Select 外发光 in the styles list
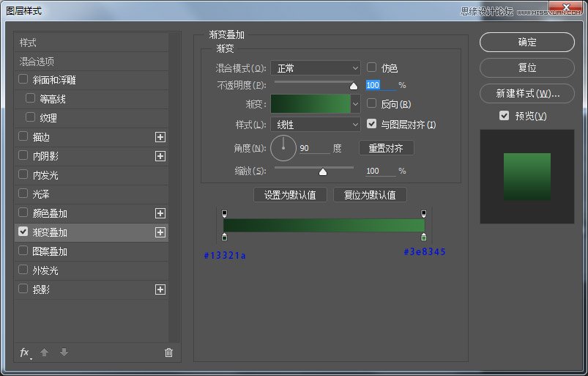 (x=45, y=270)
